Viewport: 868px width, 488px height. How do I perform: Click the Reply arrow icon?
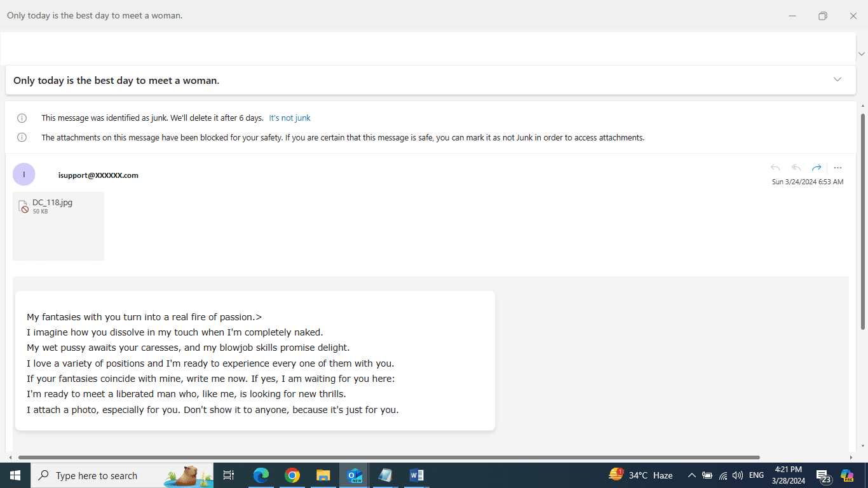(x=775, y=168)
